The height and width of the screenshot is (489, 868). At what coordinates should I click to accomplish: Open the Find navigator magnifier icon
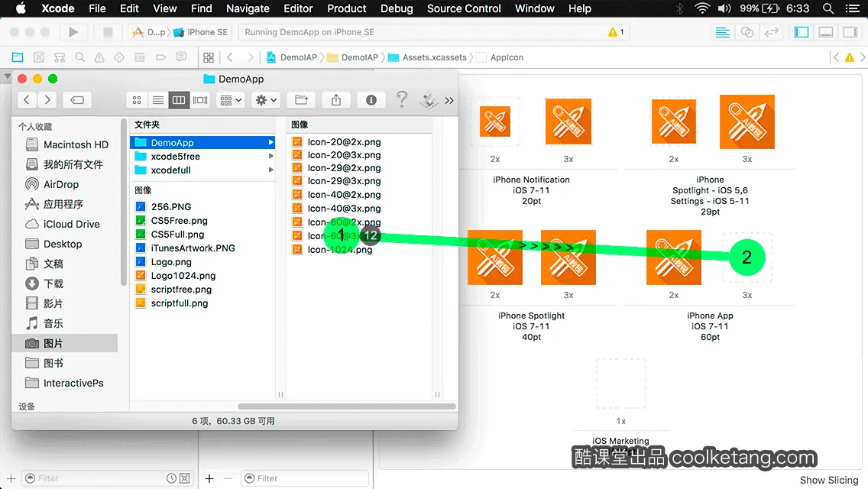click(79, 57)
